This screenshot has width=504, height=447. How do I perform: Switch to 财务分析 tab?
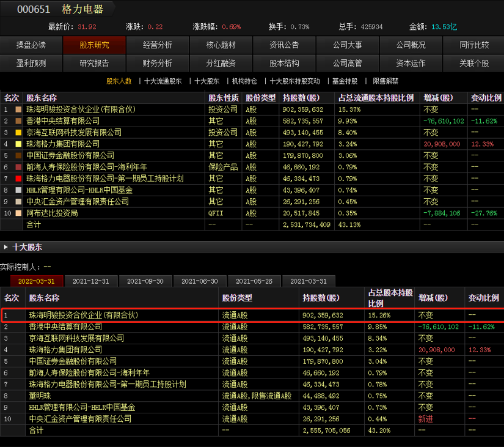pyautogui.click(x=158, y=63)
